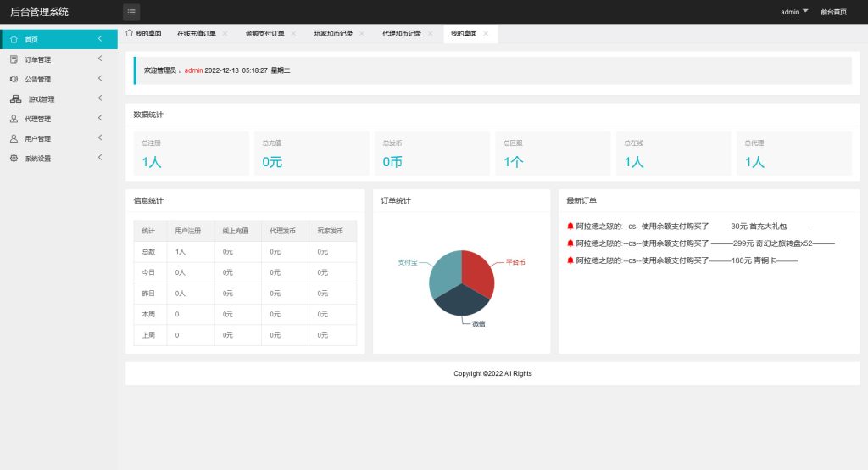
Task: Expand the 订单管理 chevron arrow
Action: tap(100, 59)
